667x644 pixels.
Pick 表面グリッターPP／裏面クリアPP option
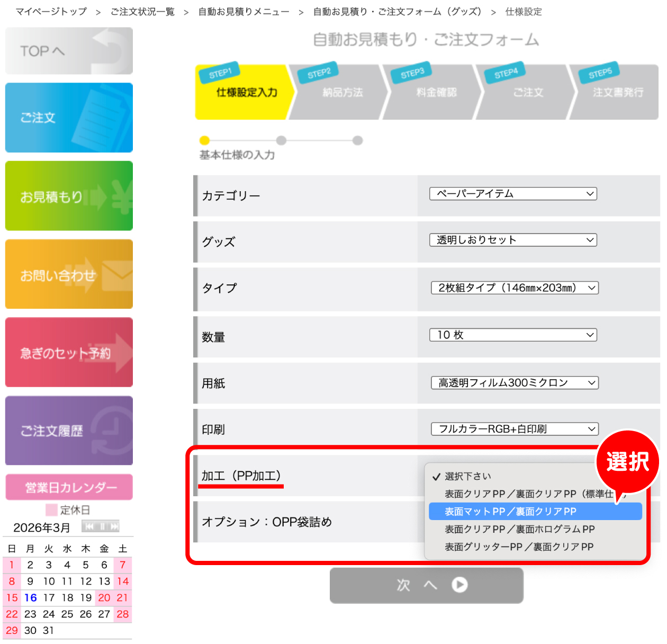[519, 547]
